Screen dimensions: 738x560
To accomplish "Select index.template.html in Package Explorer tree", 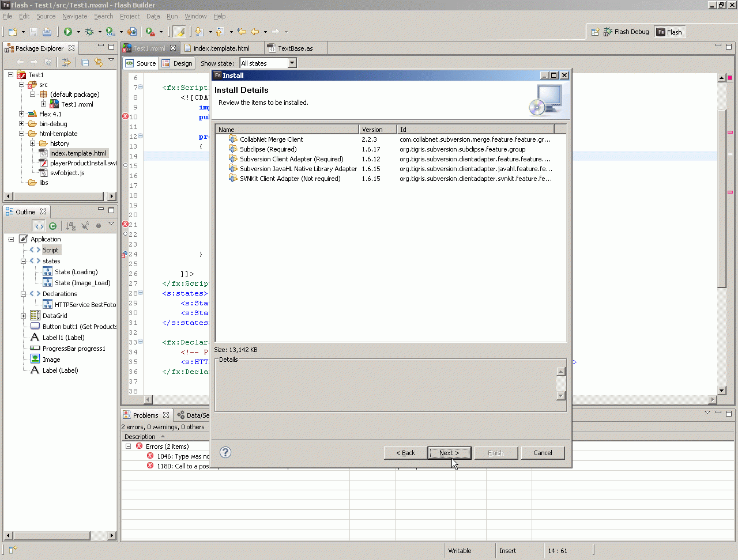I will point(78,153).
